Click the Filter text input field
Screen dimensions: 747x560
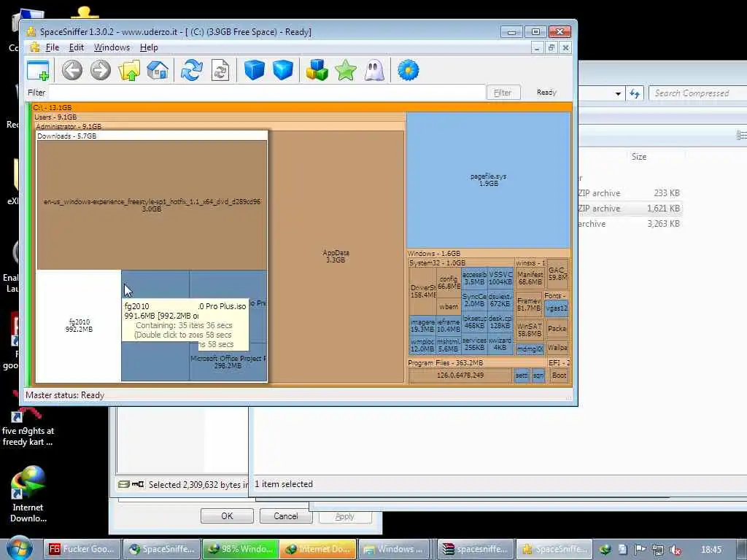click(267, 93)
